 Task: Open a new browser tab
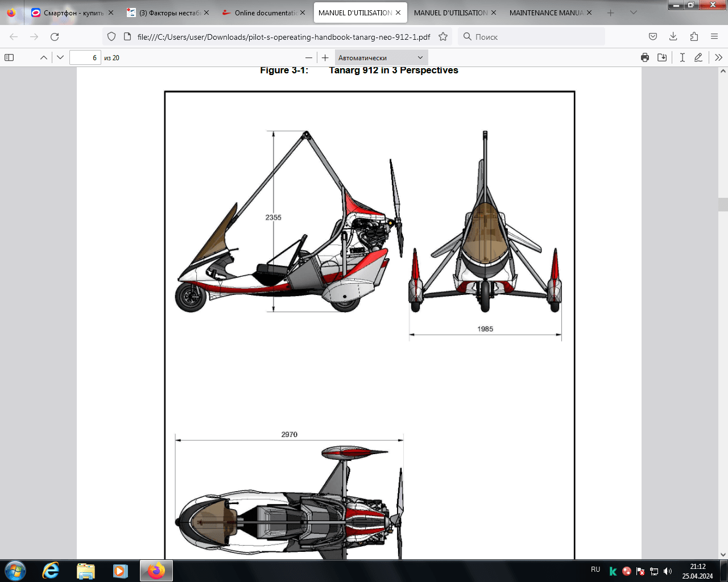point(611,13)
